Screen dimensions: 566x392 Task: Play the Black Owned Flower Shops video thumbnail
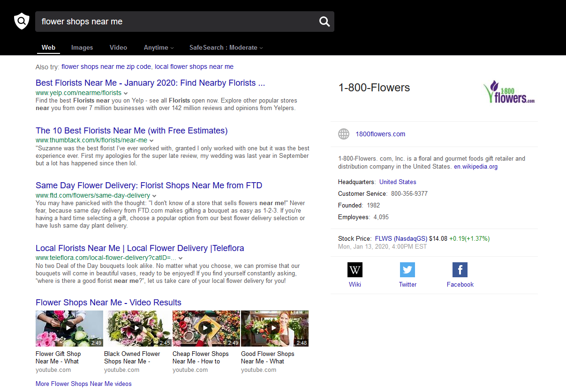(x=138, y=328)
